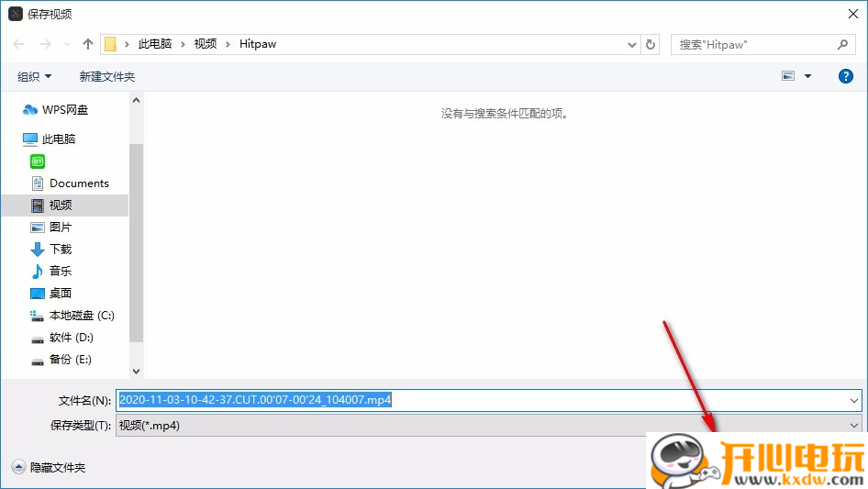Go up one folder level

point(87,44)
